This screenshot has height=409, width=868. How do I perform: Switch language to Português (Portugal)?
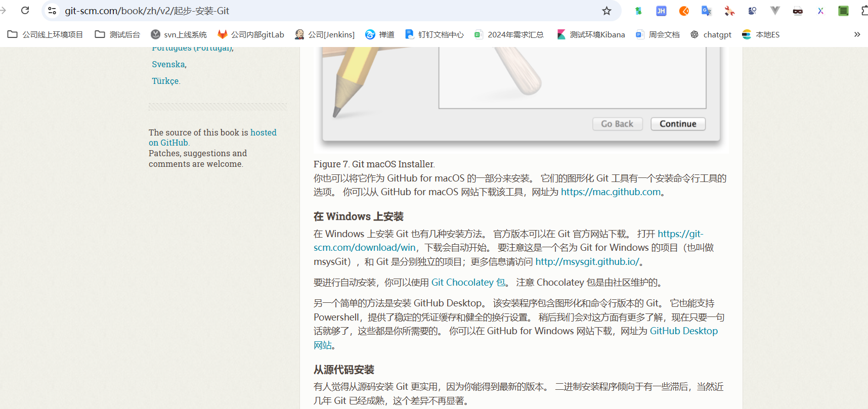(x=192, y=49)
